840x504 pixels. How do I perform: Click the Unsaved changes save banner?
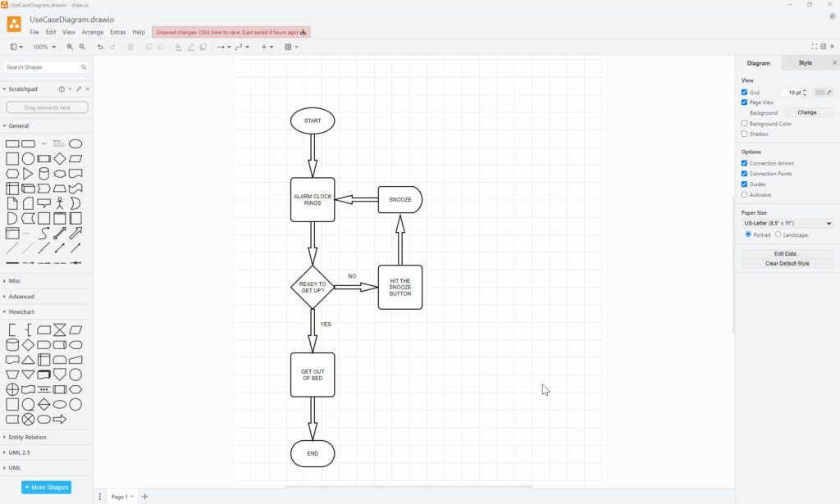[231, 33]
